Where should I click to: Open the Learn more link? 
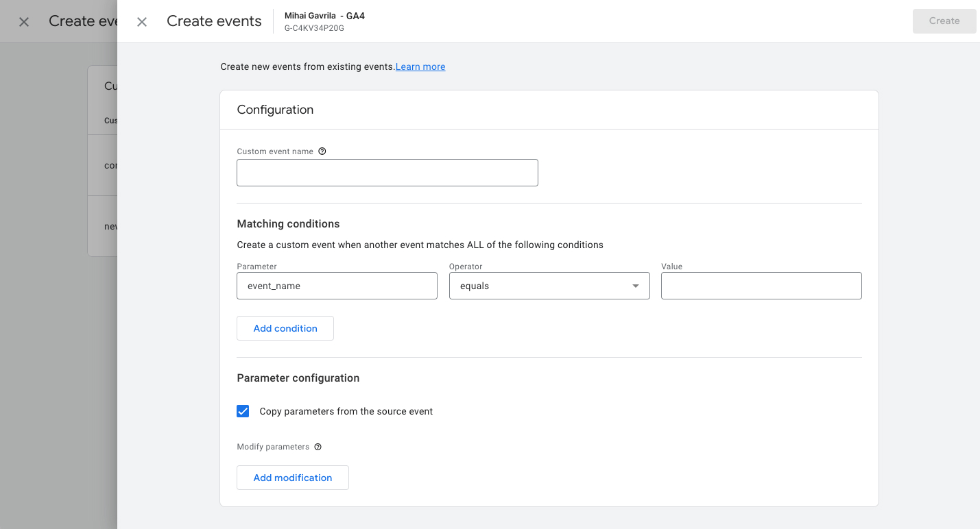pos(420,66)
